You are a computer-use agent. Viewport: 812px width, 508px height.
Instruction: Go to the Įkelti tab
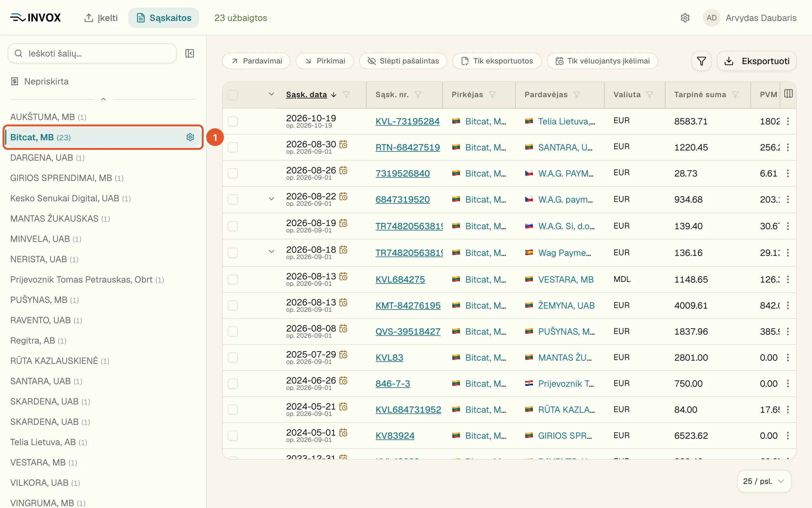click(x=101, y=18)
